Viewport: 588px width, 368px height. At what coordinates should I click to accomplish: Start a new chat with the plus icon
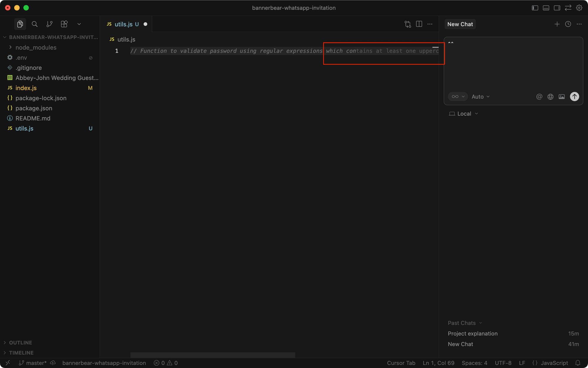pos(557,24)
